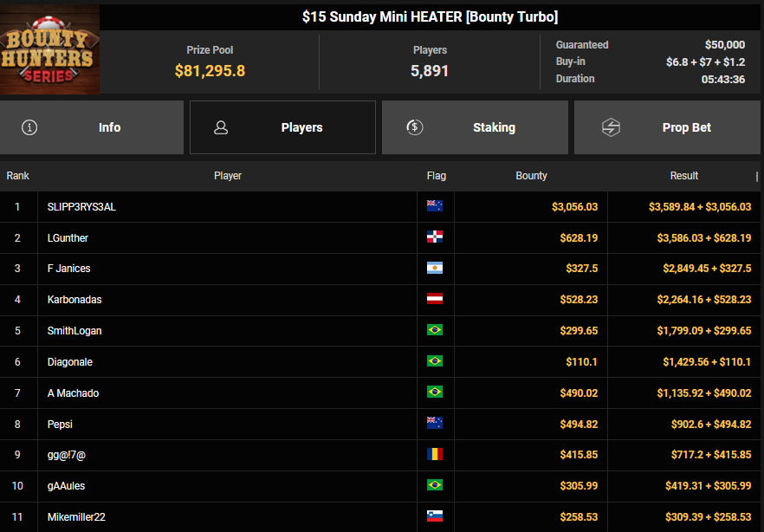Click the Players person icon
This screenshot has height=532, width=764.
(x=221, y=127)
